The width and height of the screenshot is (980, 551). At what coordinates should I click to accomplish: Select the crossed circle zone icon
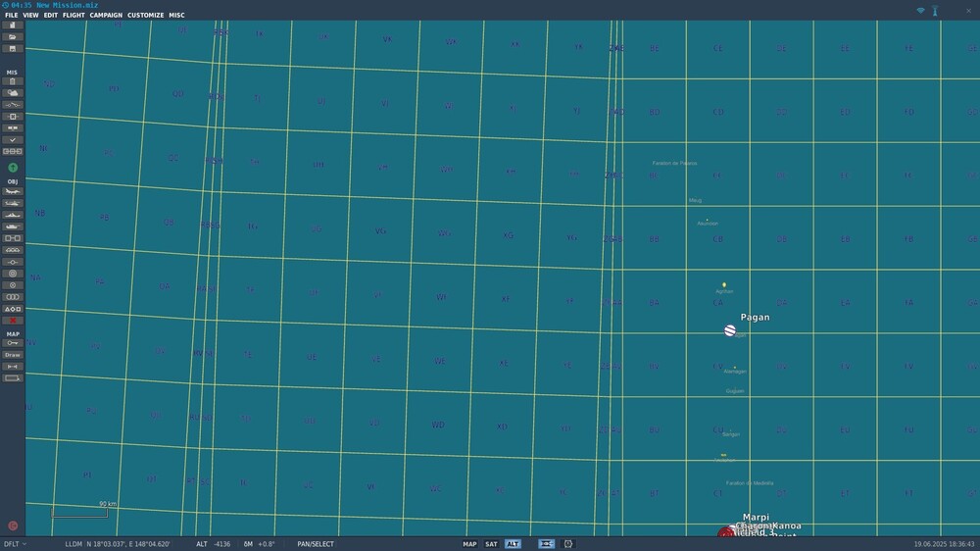pyautogui.click(x=13, y=285)
